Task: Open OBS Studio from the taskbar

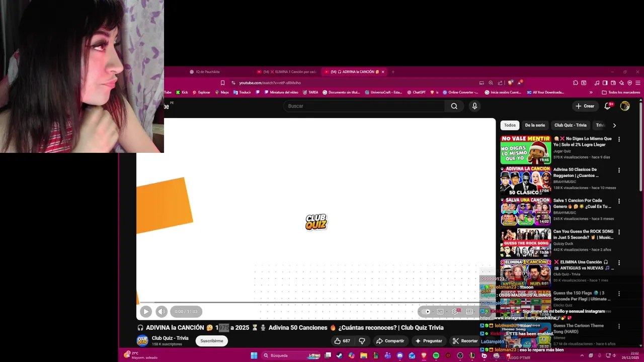Action: point(460,355)
